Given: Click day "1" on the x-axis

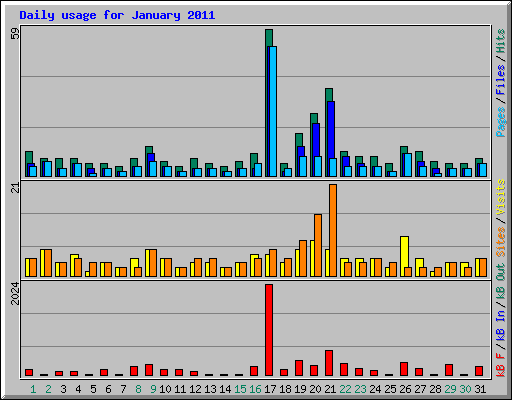Looking at the screenshot, I should coord(33,389).
